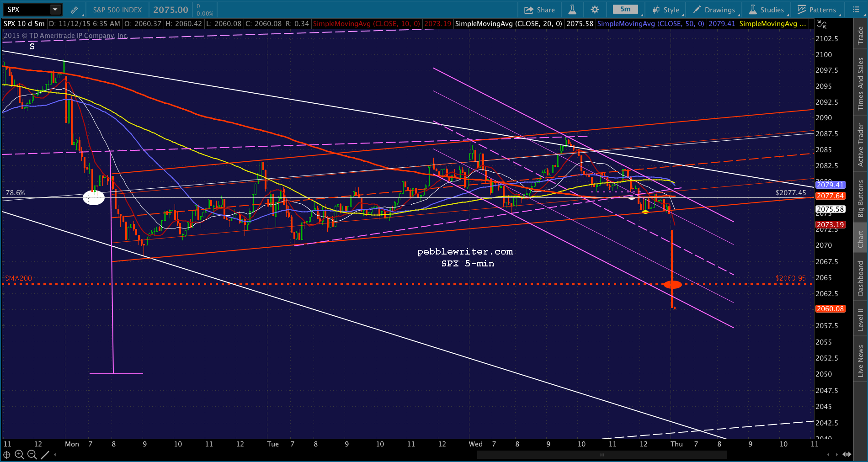This screenshot has width=868, height=462.
Task: Click the 'Wed' label on the time axis
Action: (475, 444)
